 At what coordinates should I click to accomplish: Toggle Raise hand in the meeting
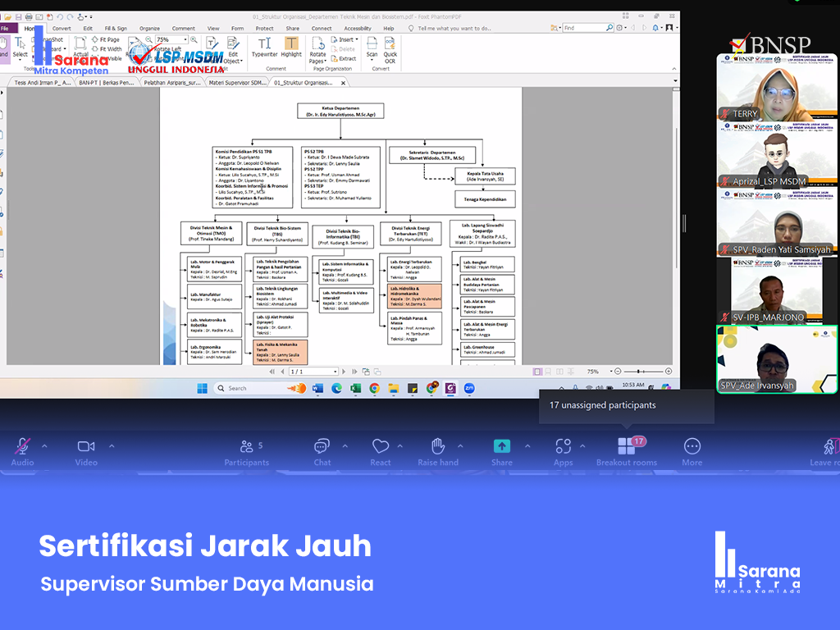pyautogui.click(x=438, y=451)
